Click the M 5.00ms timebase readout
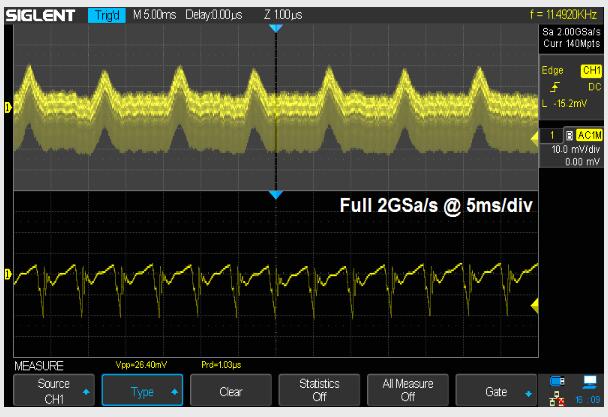The image size is (608, 417). (x=154, y=15)
